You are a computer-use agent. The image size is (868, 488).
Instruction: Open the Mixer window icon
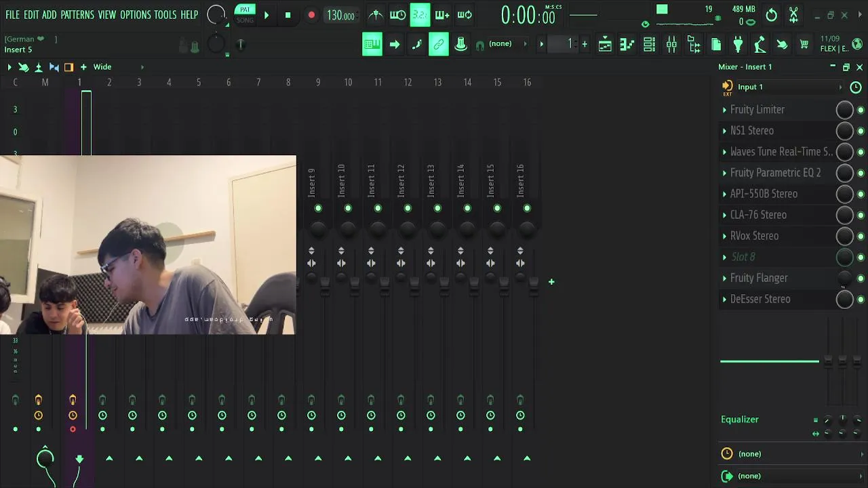tap(671, 45)
